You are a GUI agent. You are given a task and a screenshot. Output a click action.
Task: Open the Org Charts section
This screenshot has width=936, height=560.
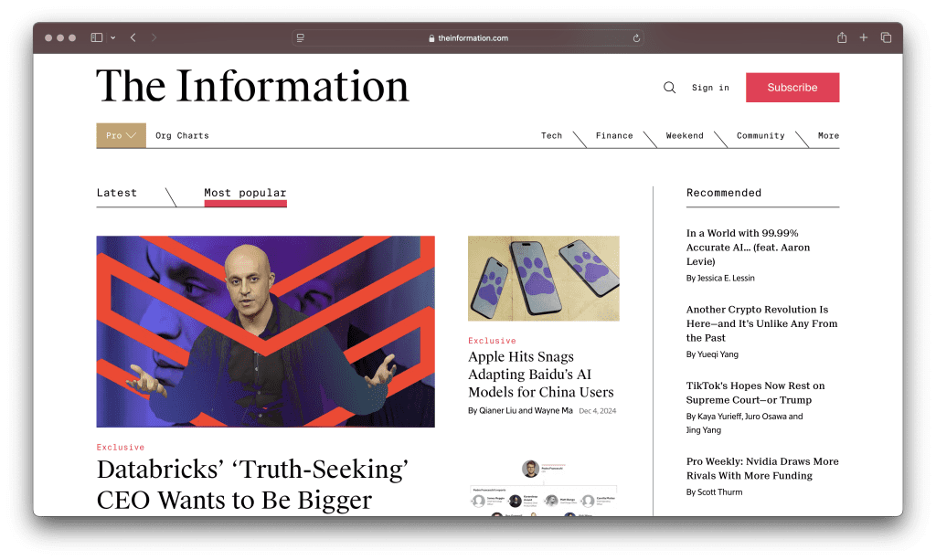click(182, 135)
